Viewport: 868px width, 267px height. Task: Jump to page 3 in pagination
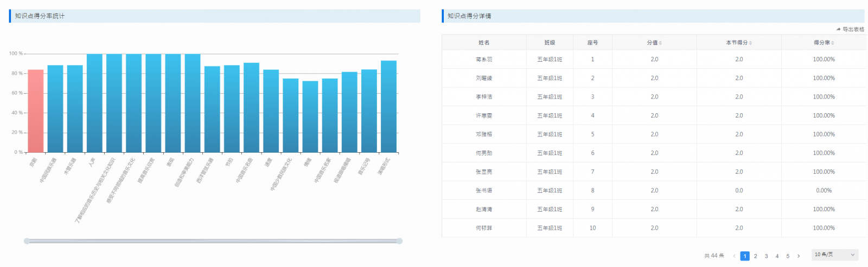tap(766, 256)
